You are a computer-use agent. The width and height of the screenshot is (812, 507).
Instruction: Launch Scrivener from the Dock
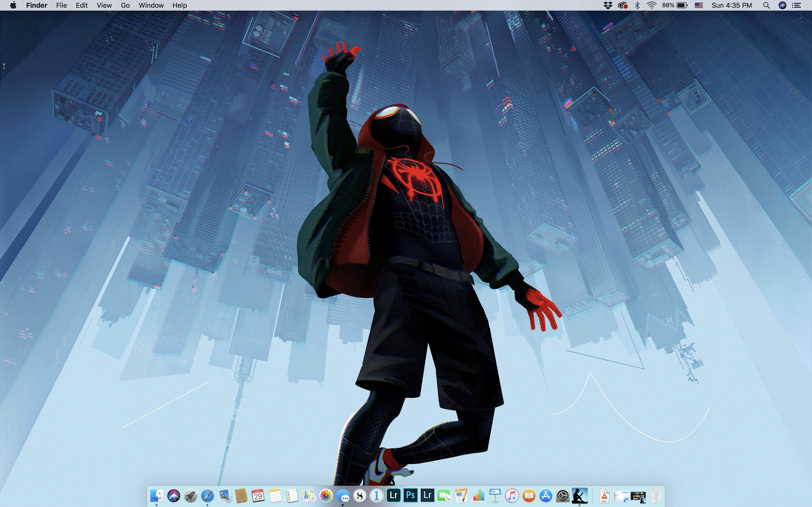[360, 496]
